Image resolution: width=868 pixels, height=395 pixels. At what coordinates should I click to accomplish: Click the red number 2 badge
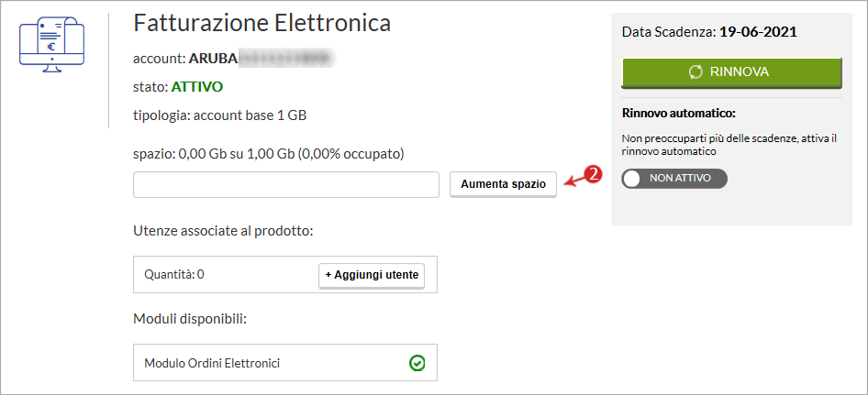click(x=594, y=174)
